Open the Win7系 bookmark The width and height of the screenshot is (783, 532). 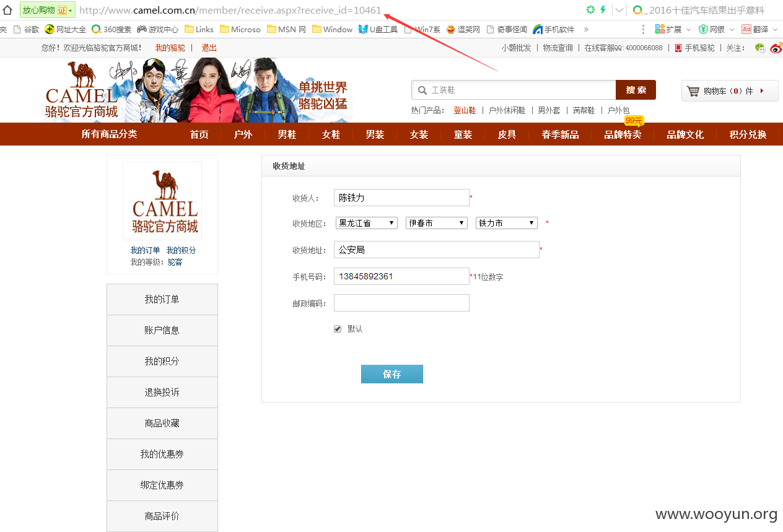point(422,29)
